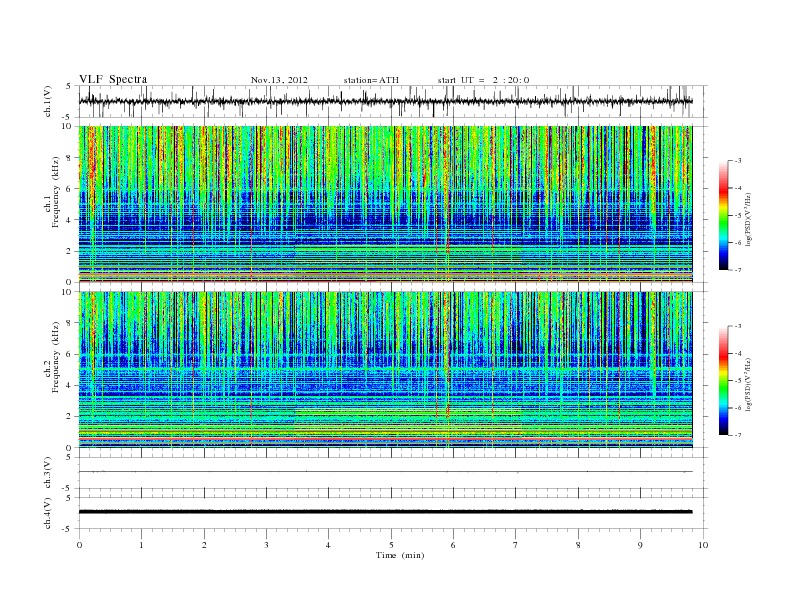Click the "VLF Spectra" title text

[x=113, y=79]
